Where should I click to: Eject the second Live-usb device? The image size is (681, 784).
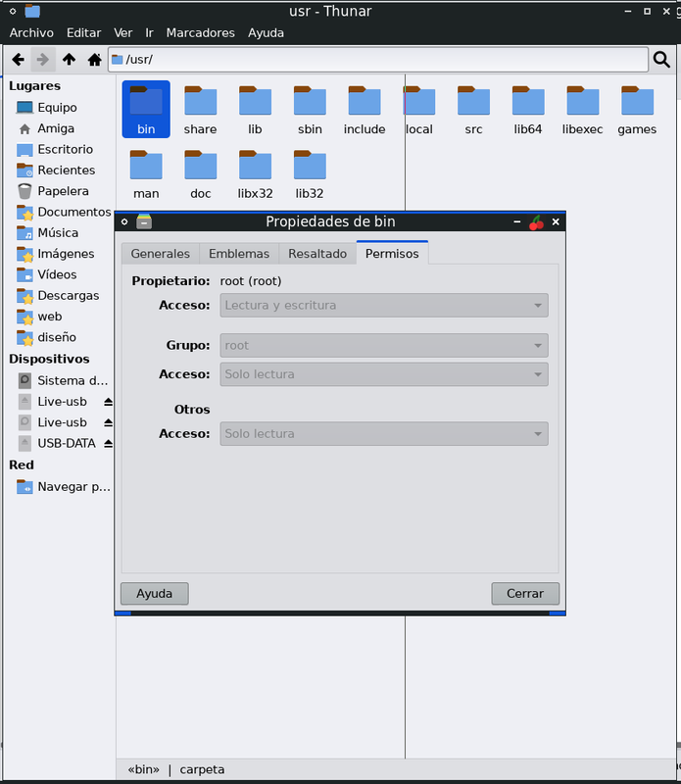pos(108,422)
